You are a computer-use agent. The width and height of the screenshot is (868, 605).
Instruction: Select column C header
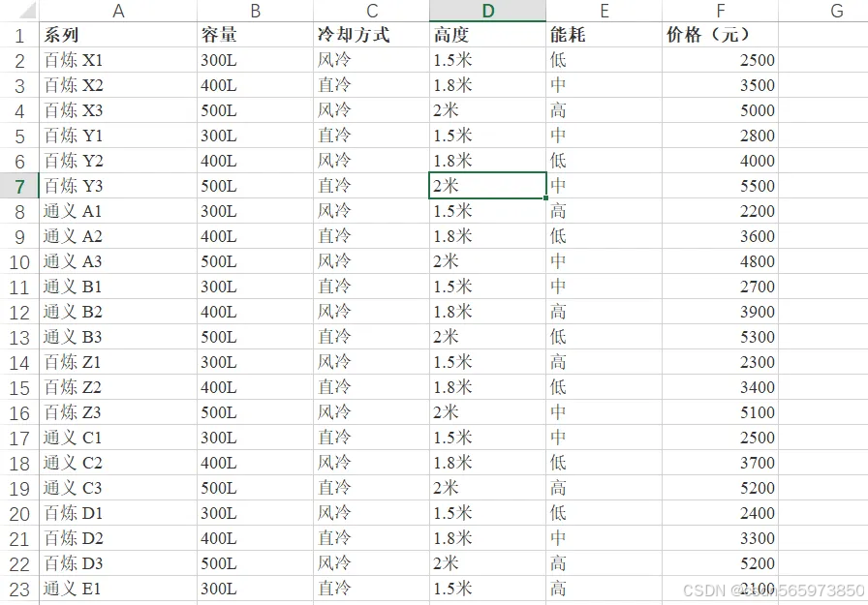point(371,11)
